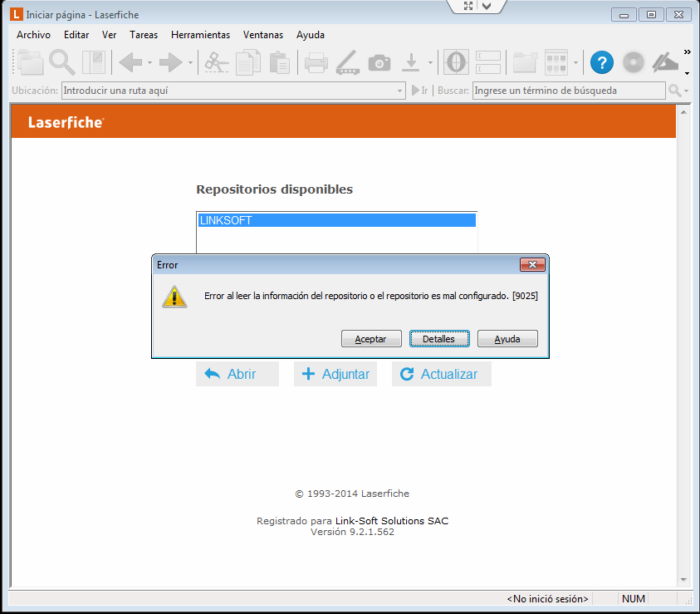Click the clipboard Paste icon
The height and width of the screenshot is (614, 700).
280,62
